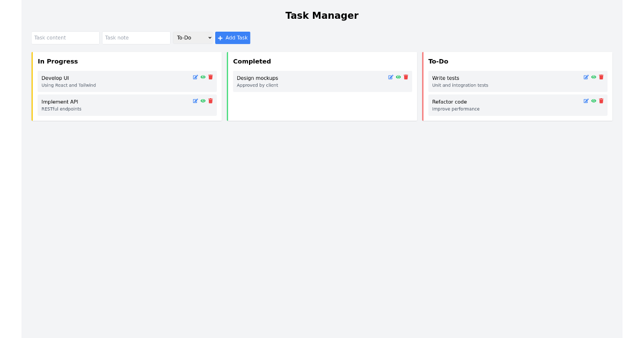Toggle the eye icon on Design mockups
644x338 pixels.
[x=398, y=77]
